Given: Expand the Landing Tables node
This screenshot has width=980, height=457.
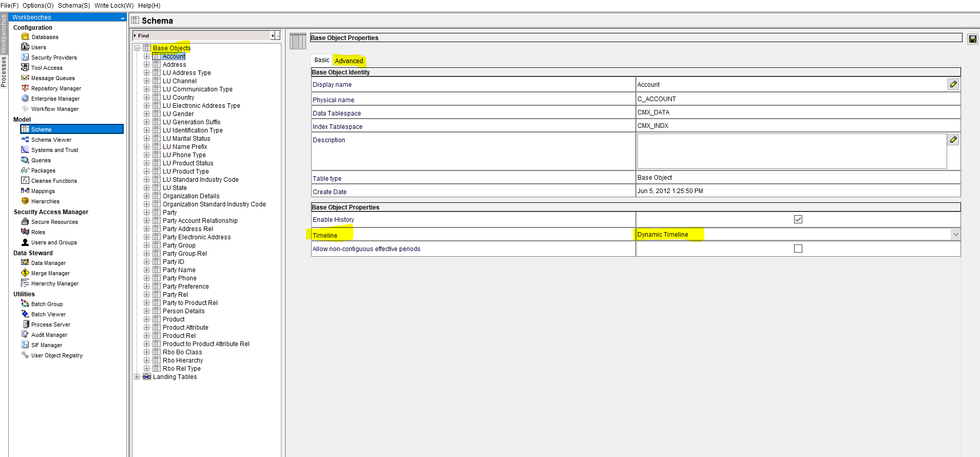Looking at the screenshot, I should tap(137, 377).
